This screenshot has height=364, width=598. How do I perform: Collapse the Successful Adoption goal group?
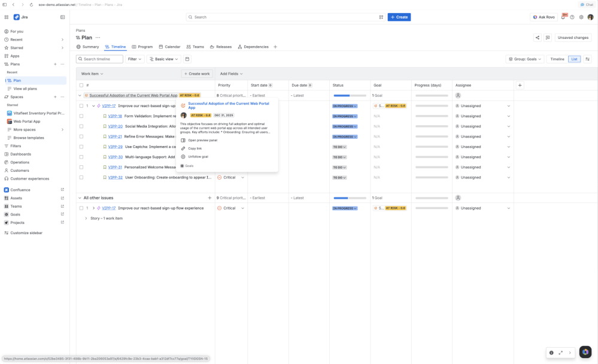coord(80,95)
